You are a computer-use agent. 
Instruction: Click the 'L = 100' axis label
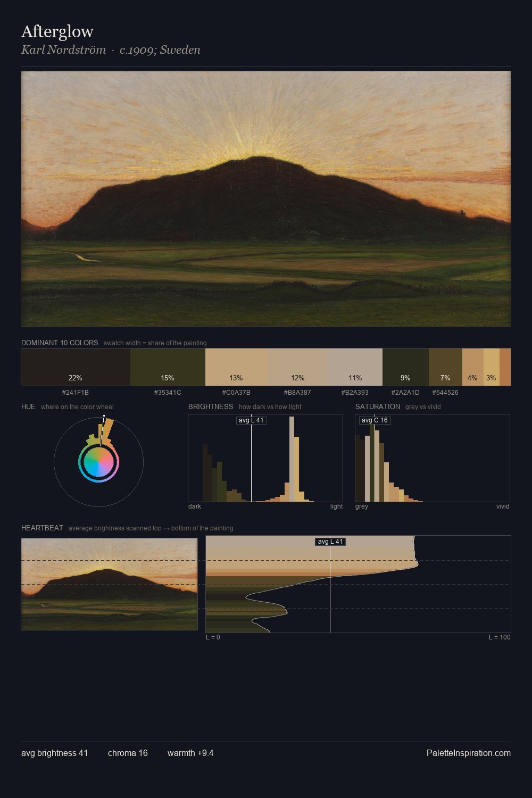pos(500,637)
